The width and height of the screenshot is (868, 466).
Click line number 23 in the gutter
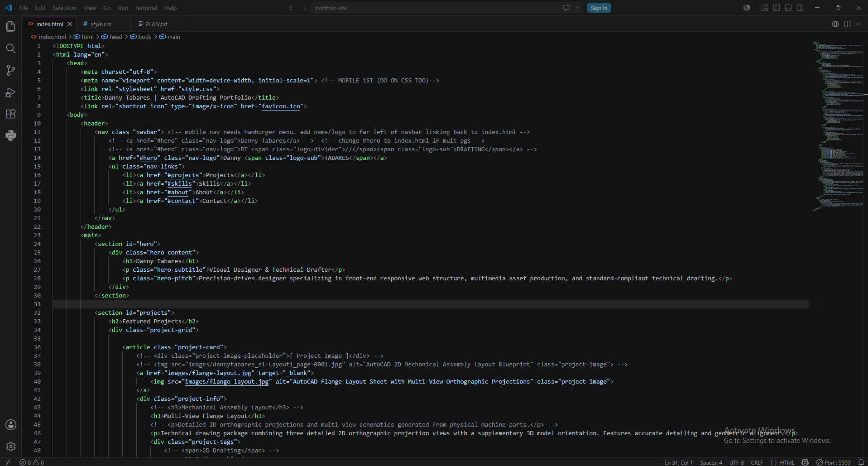pyautogui.click(x=37, y=235)
